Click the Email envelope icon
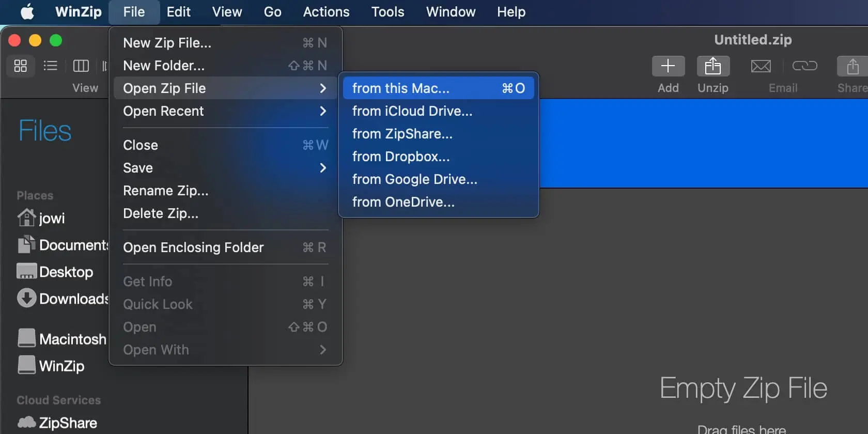Screen dimensions: 868x434 point(761,66)
